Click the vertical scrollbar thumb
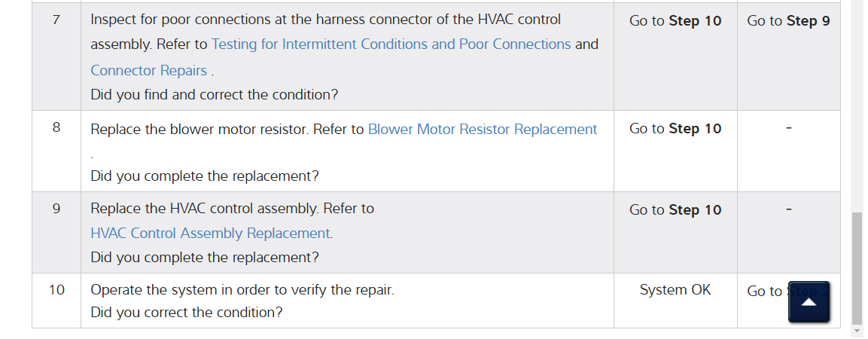 [857, 267]
